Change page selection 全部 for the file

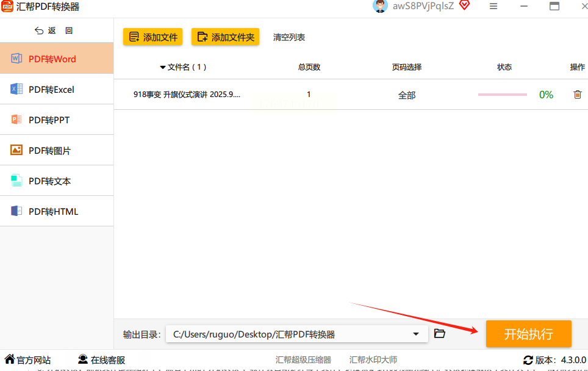[407, 95]
